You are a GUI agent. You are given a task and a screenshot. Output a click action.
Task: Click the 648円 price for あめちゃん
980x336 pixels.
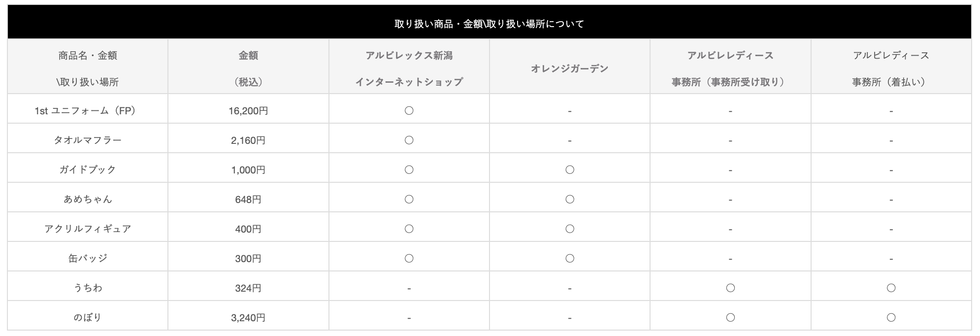(x=248, y=199)
